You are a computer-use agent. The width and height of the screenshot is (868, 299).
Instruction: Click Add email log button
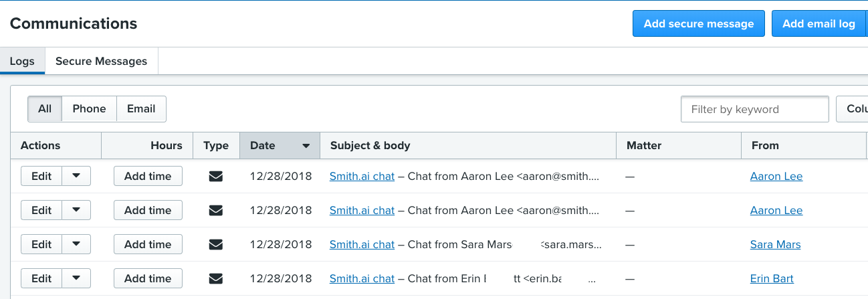click(x=819, y=24)
